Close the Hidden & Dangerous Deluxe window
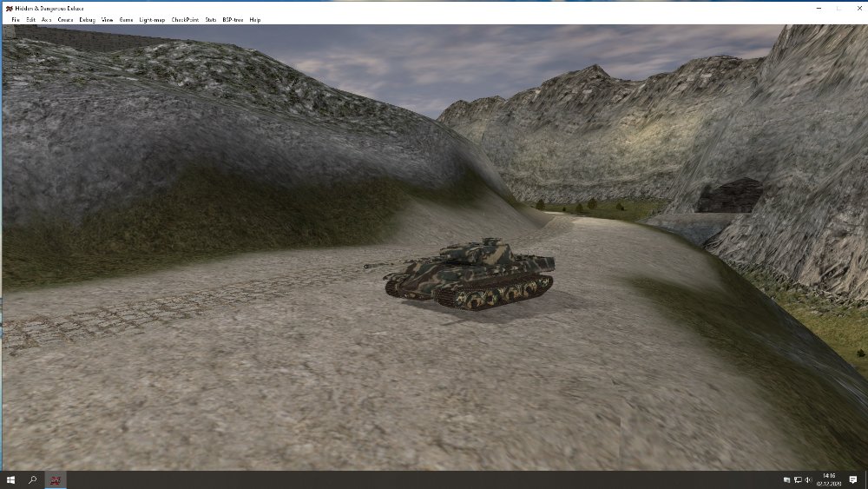The height and width of the screenshot is (489, 868). pos(859,9)
